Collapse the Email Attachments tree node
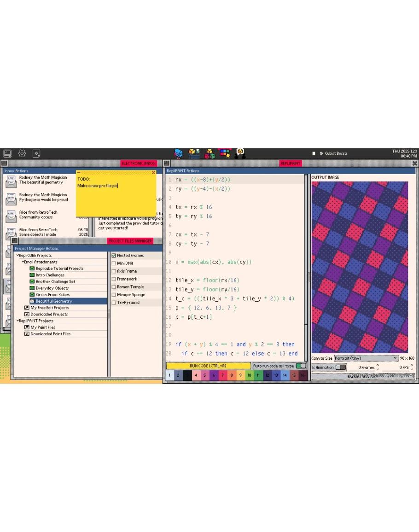This screenshot has height=532, width=419. pos(23,262)
